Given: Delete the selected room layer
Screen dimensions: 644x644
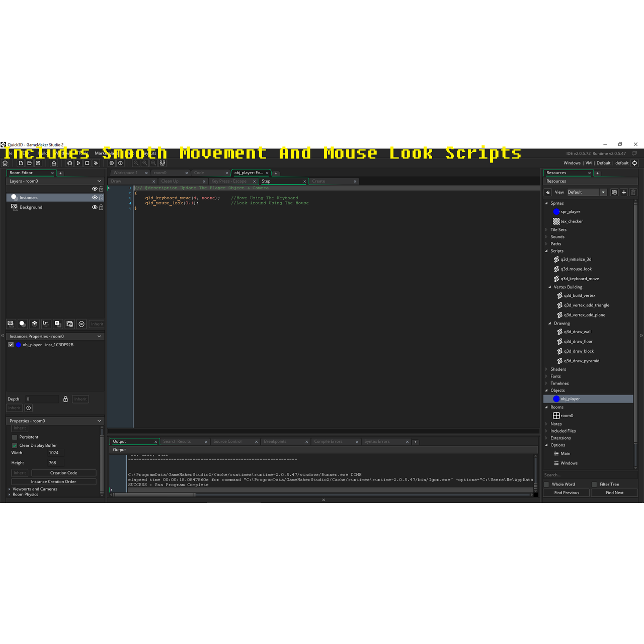Looking at the screenshot, I should pyautogui.click(x=82, y=324).
